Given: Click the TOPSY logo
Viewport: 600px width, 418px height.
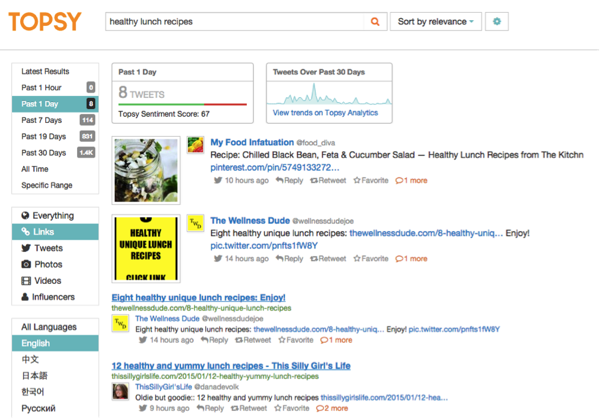Looking at the screenshot, I should [45, 21].
